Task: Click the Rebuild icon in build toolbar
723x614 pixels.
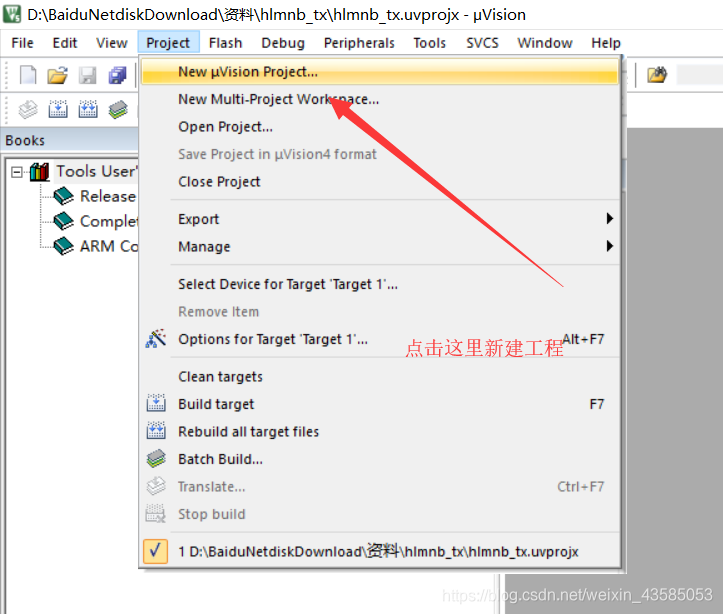Action: tap(88, 110)
